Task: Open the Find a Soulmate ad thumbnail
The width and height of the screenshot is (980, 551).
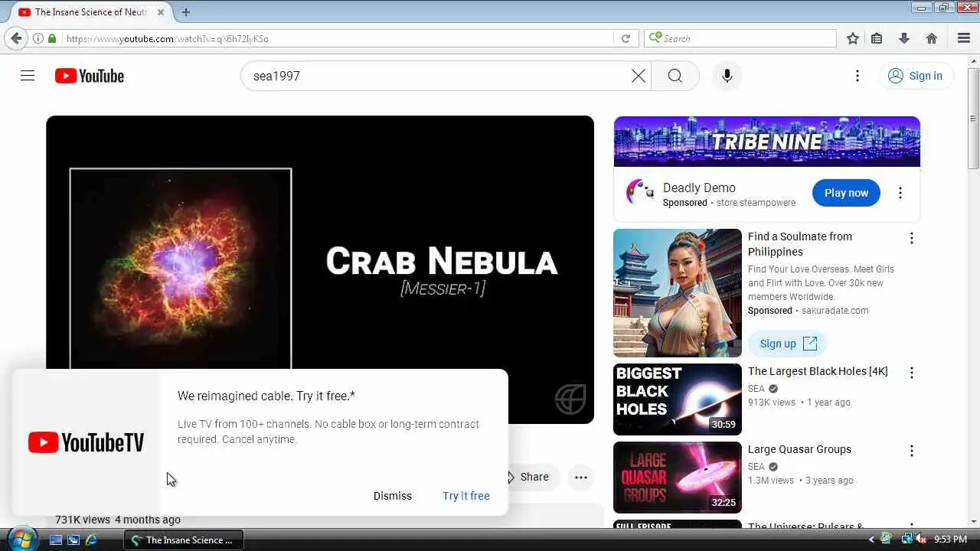Action: point(678,293)
